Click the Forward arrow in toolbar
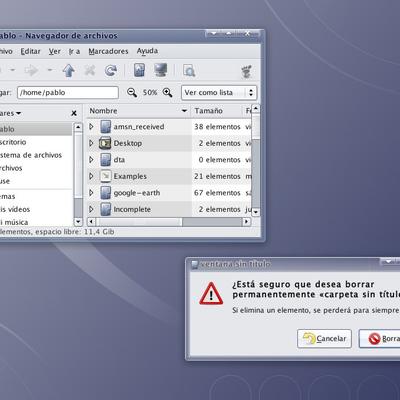Image resolution: width=400 pixels, height=400 pixels. (32, 70)
